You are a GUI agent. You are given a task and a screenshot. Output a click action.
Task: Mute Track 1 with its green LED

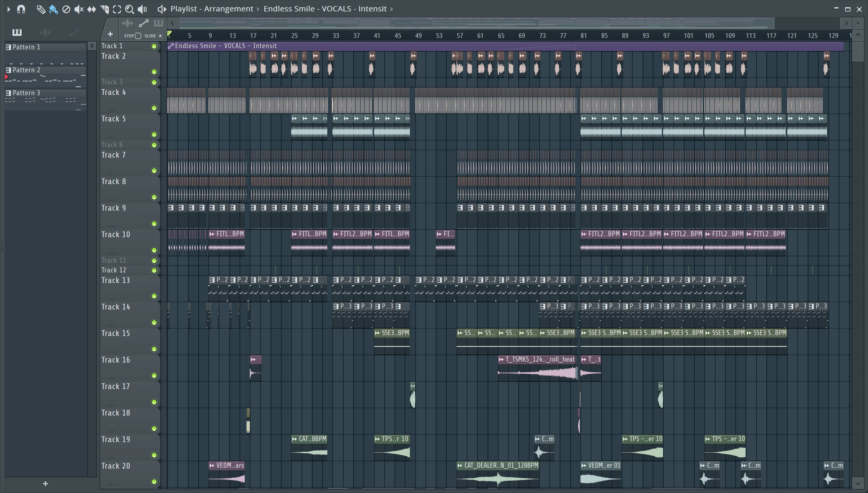tap(154, 46)
